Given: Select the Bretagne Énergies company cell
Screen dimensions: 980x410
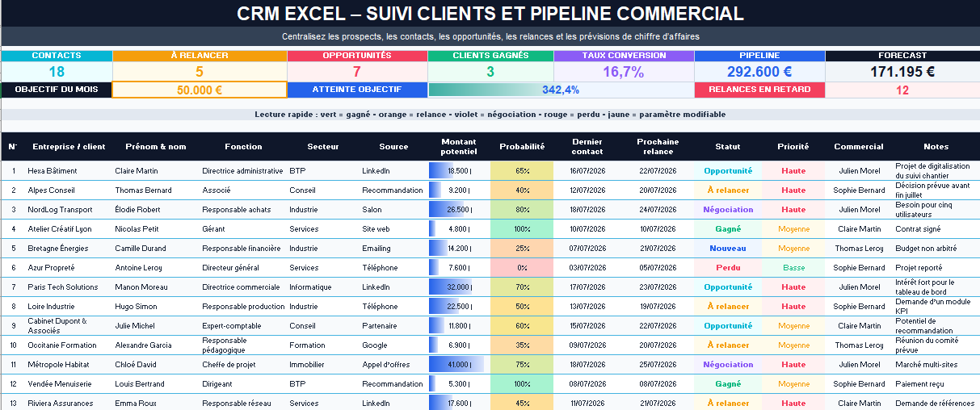Looking at the screenshot, I should [x=69, y=249].
